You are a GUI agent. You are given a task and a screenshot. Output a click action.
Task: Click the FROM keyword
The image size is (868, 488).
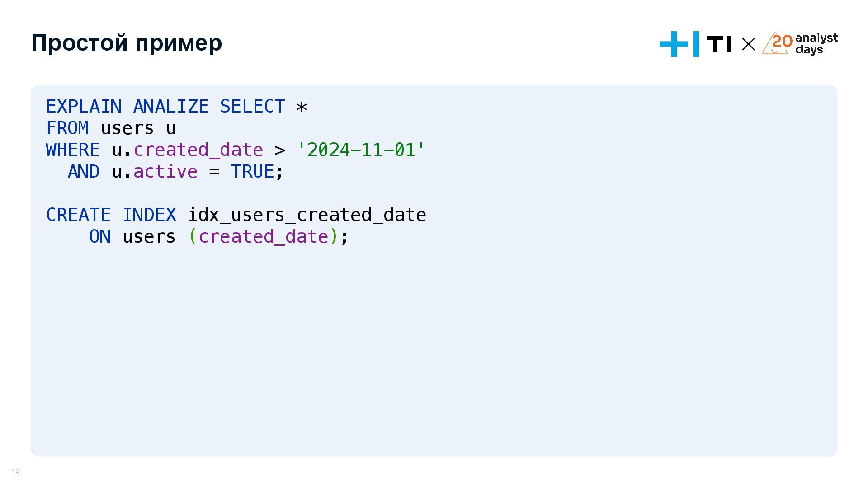coord(67,128)
